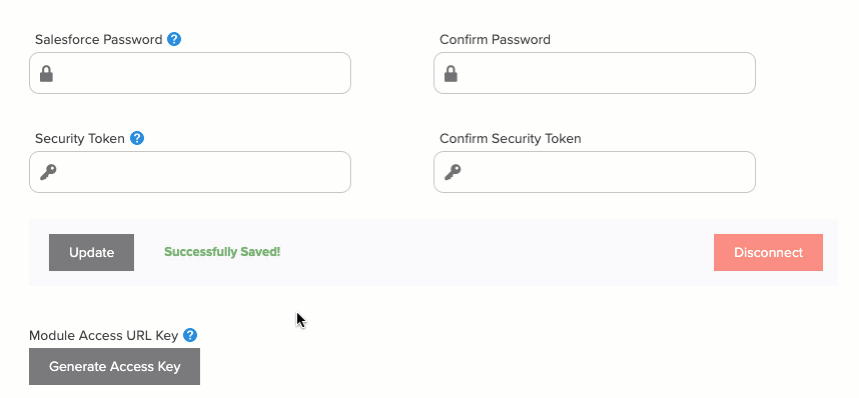Screen dimensions: 859x398
Task: Focus the Confirm Password text box
Action: (x=594, y=73)
